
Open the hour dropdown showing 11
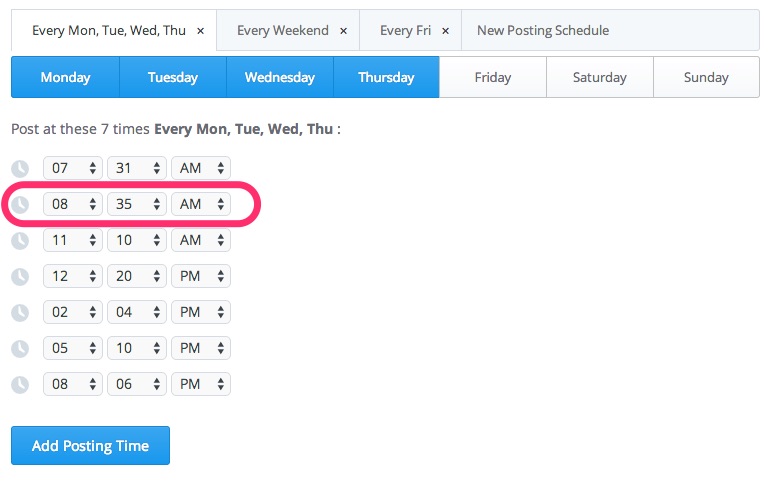click(73, 240)
